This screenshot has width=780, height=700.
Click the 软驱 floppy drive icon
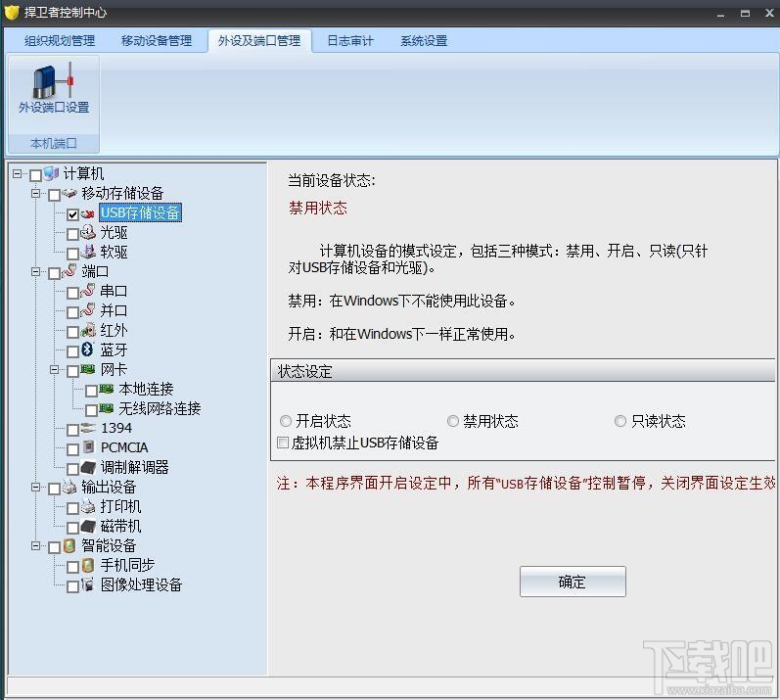pyautogui.click(x=88, y=252)
